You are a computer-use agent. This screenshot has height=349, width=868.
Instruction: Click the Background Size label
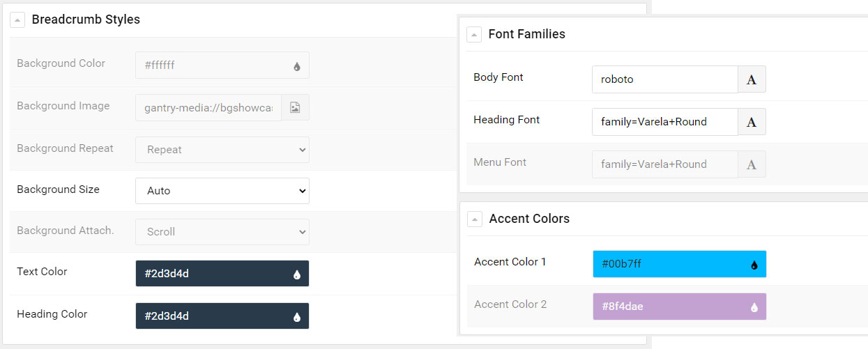59,189
